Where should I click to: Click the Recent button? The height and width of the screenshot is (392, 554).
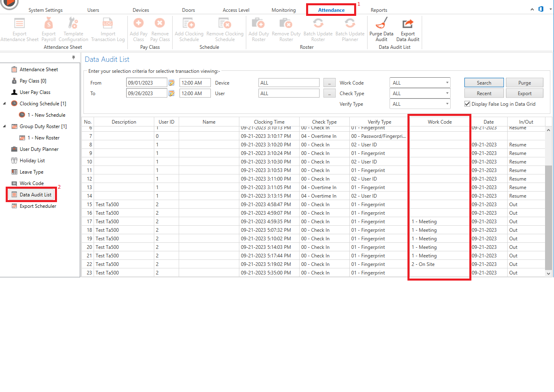pyautogui.click(x=484, y=93)
